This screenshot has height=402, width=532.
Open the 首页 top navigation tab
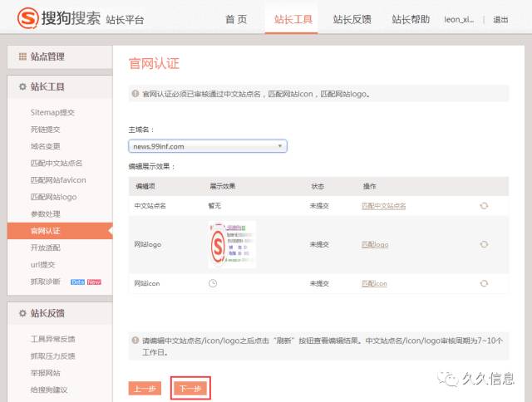click(x=236, y=19)
